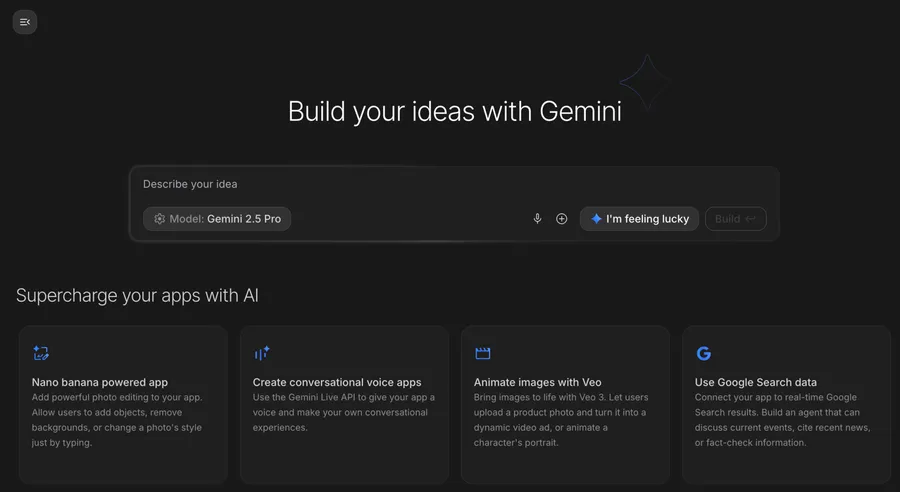Click the Veo film clip icon

(x=483, y=353)
